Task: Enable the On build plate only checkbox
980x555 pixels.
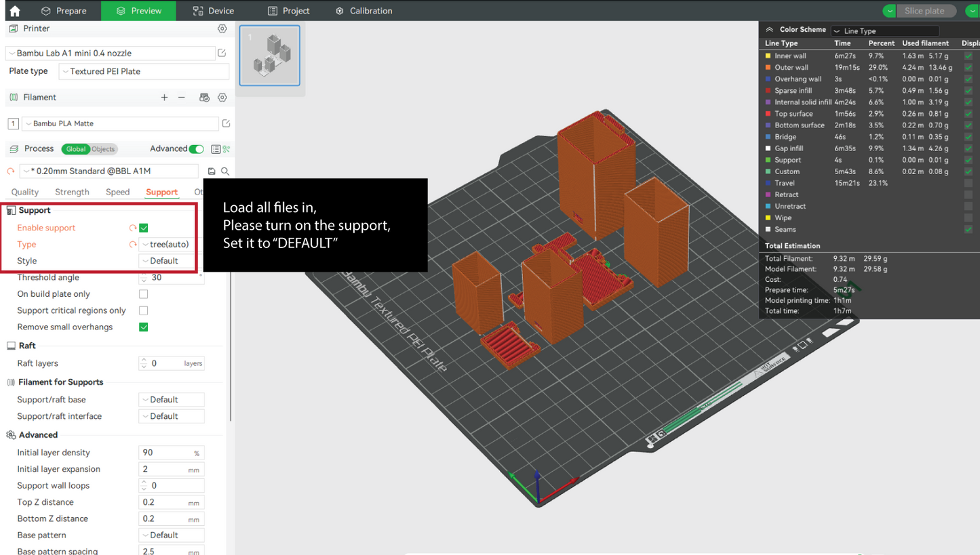Action: tap(144, 294)
